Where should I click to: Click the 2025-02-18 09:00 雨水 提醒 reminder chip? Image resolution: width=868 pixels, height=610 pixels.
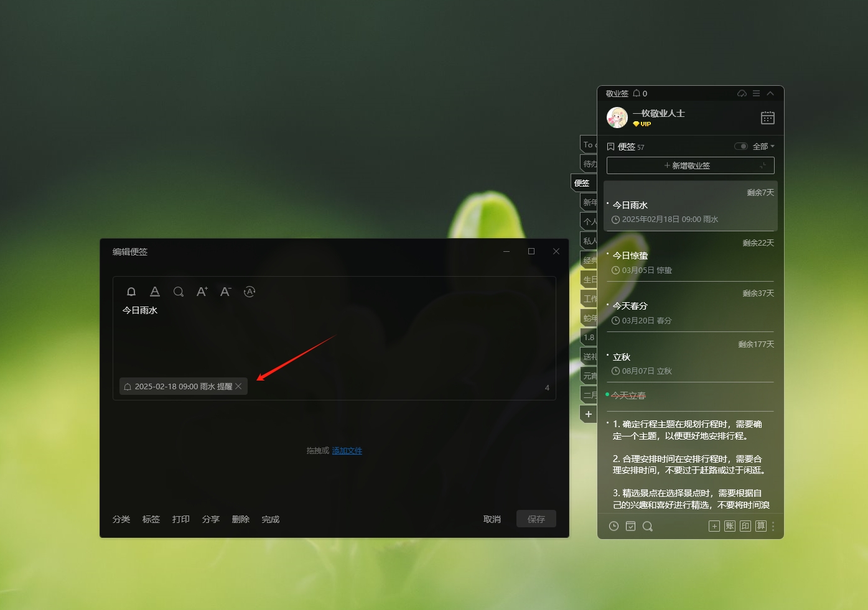183,386
